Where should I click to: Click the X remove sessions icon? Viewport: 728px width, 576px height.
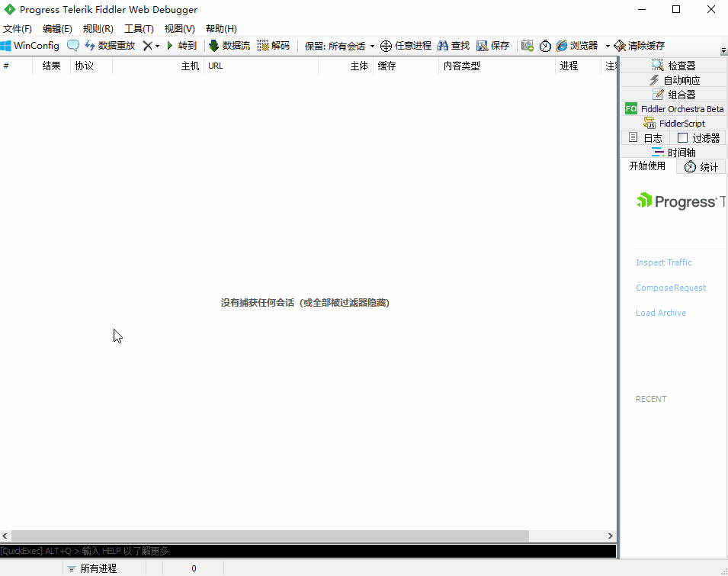(147, 46)
